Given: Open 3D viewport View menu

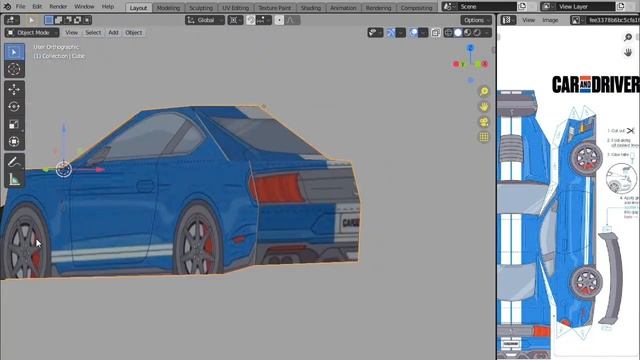Looking at the screenshot, I should (x=71, y=33).
